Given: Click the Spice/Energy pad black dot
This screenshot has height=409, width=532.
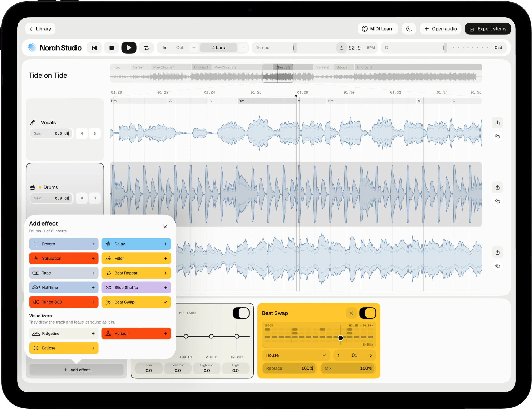Looking at the screenshot, I should coord(341,338).
